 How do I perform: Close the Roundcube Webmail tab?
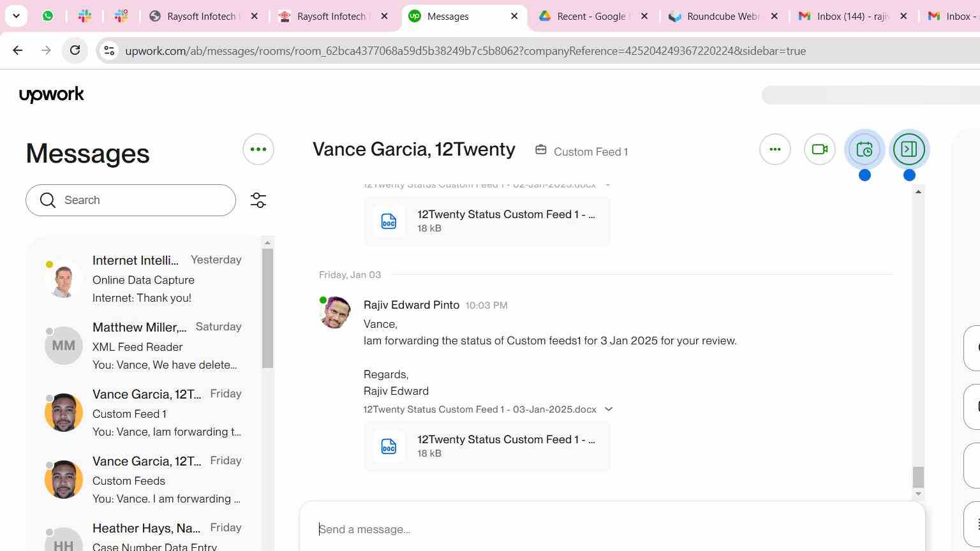pyautogui.click(x=775, y=16)
